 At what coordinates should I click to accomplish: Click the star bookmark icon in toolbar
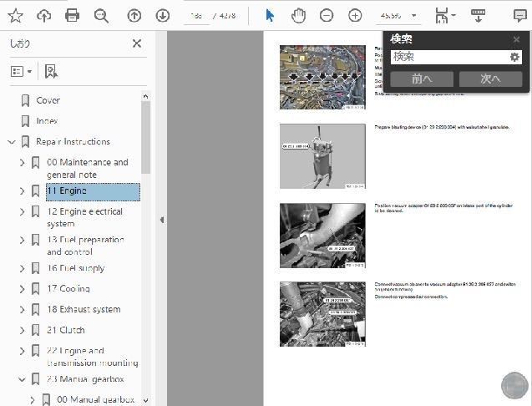(15, 16)
